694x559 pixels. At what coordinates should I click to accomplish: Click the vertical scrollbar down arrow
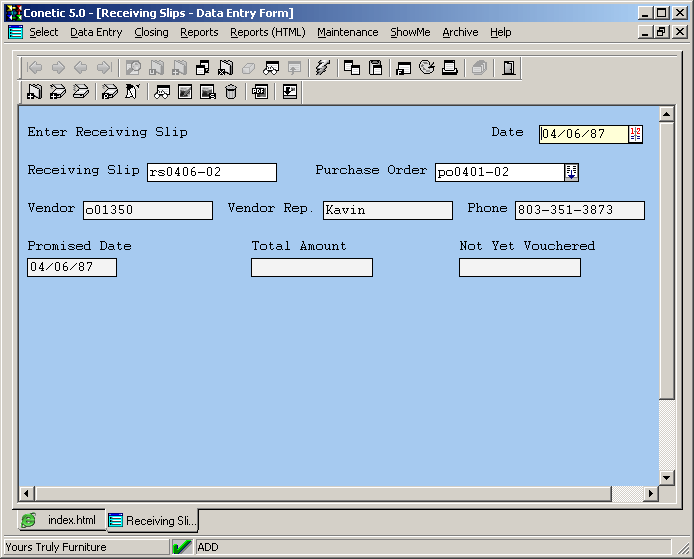667,477
